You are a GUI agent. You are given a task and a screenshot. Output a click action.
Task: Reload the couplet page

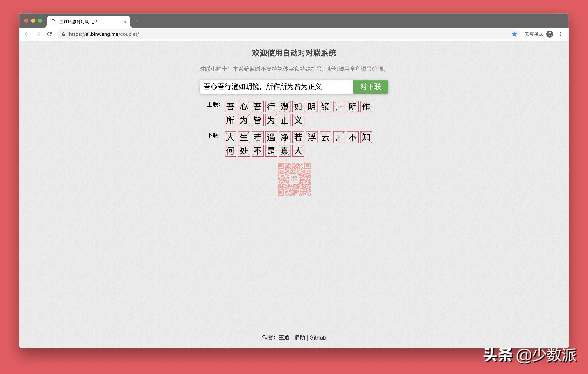point(50,34)
